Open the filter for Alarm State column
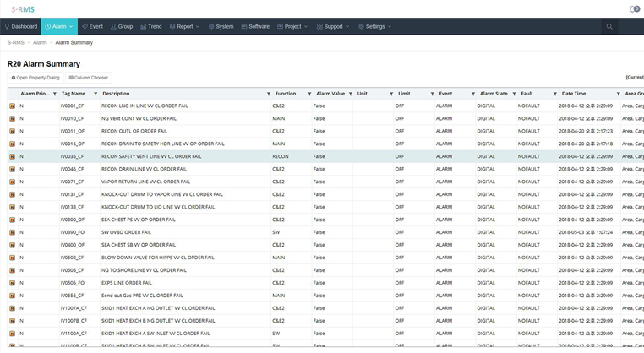This screenshot has width=644, height=353. click(514, 94)
